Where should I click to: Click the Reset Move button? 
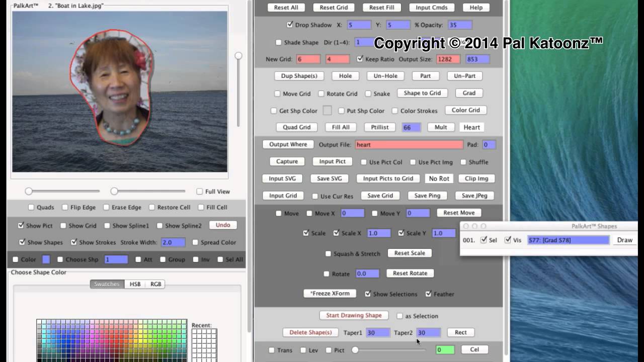click(459, 213)
